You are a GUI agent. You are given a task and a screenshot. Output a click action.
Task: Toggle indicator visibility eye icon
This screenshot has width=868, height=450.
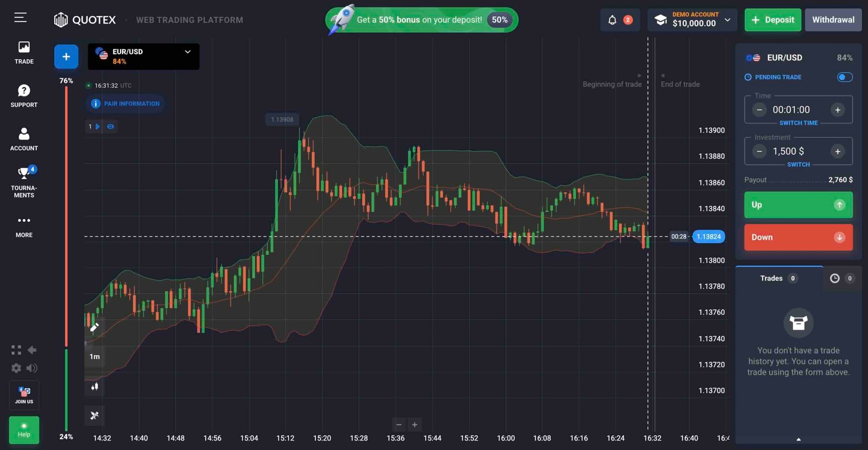(x=111, y=126)
